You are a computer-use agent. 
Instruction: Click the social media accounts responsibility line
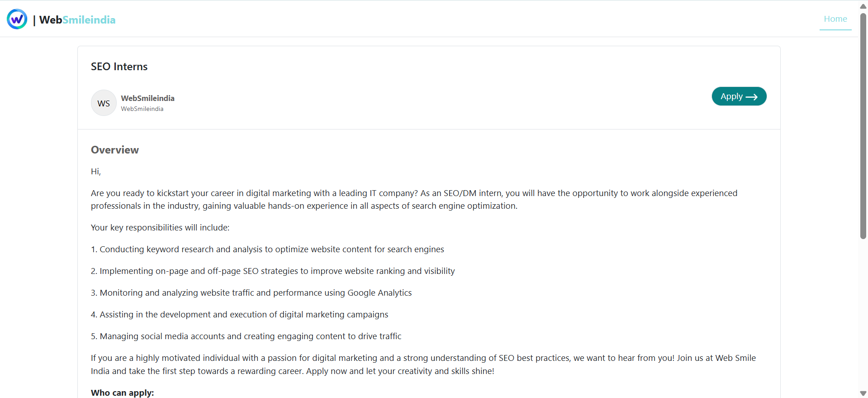click(x=246, y=336)
